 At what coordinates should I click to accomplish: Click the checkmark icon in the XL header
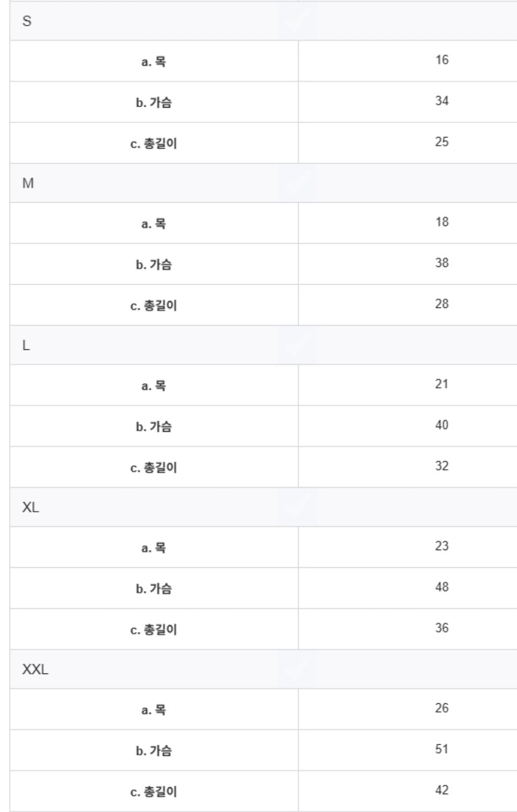point(297,507)
